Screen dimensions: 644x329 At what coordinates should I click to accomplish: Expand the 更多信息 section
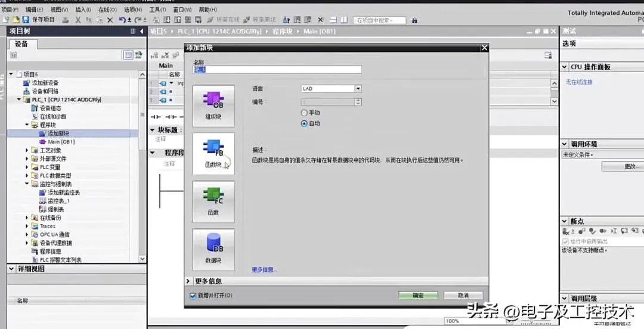tap(190, 281)
